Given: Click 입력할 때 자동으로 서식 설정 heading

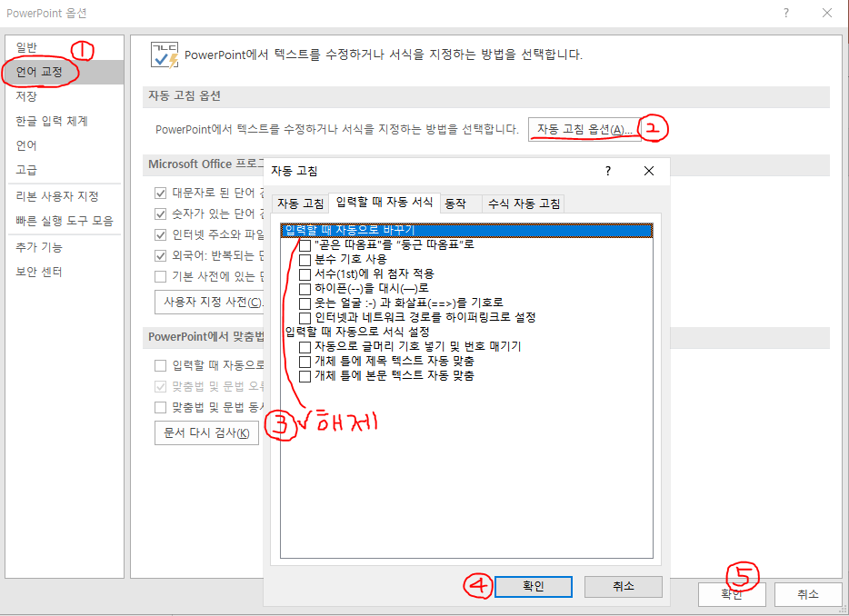Looking at the screenshot, I should coord(357,332).
